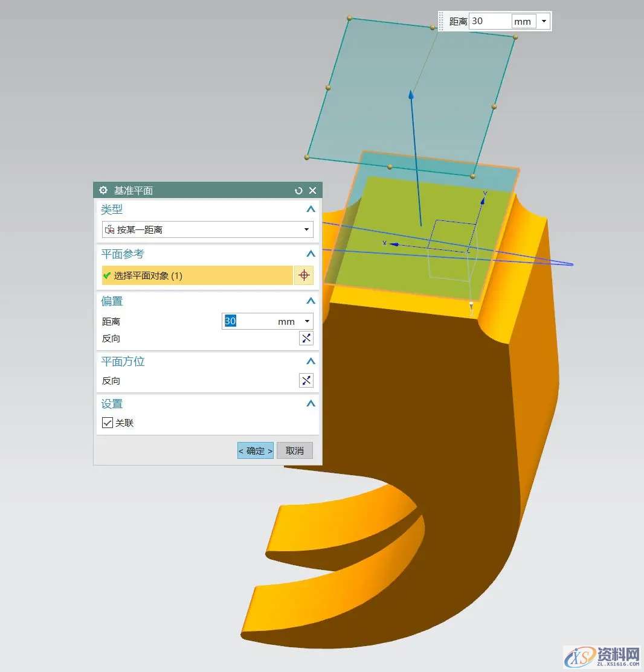
Task: Collapse the 平面方位 section
Action: click(311, 361)
